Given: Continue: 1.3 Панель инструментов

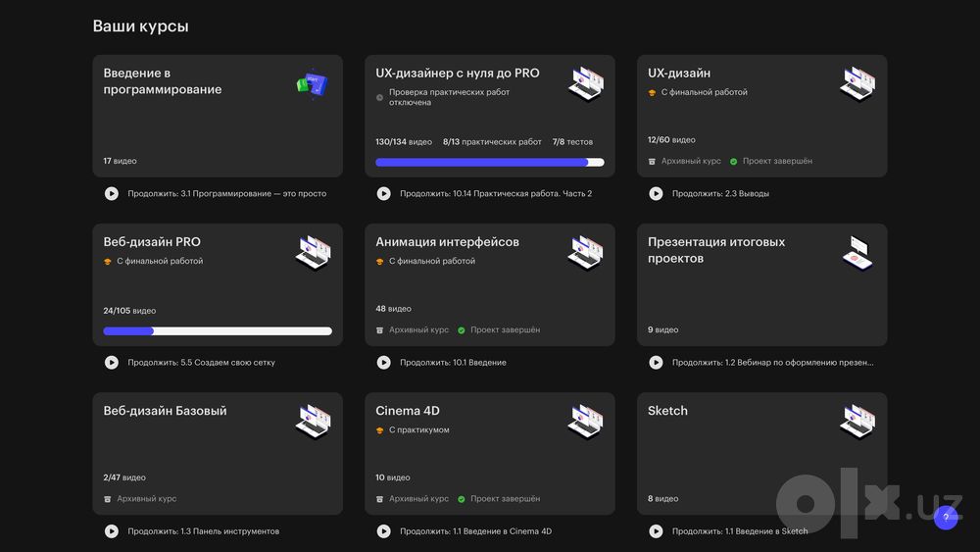Looking at the screenshot, I should pos(203,531).
